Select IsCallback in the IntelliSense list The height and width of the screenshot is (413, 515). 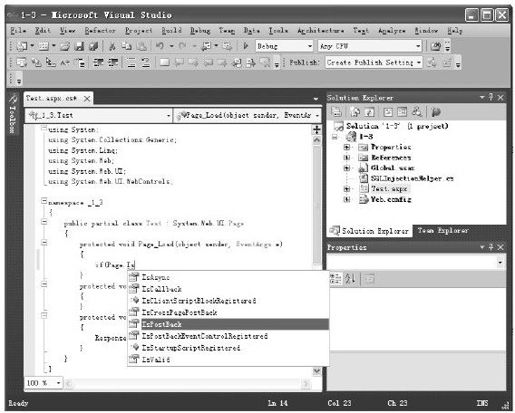(228, 289)
